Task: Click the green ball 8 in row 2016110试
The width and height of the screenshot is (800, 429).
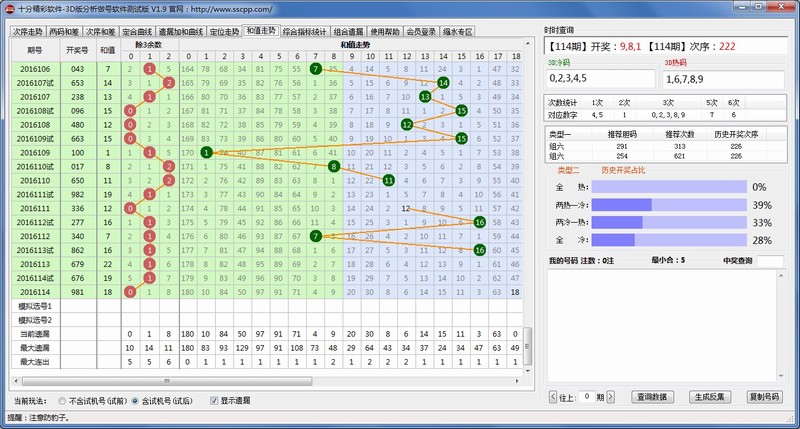Action: click(x=333, y=166)
